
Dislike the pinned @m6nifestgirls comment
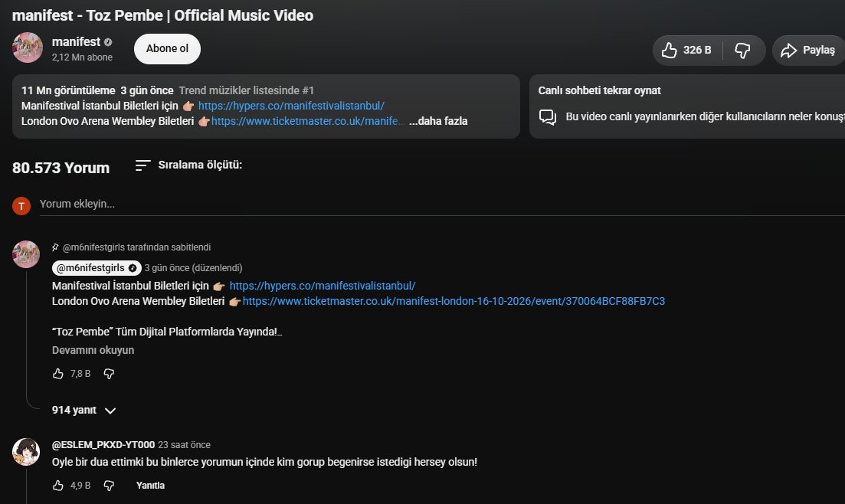coord(109,374)
